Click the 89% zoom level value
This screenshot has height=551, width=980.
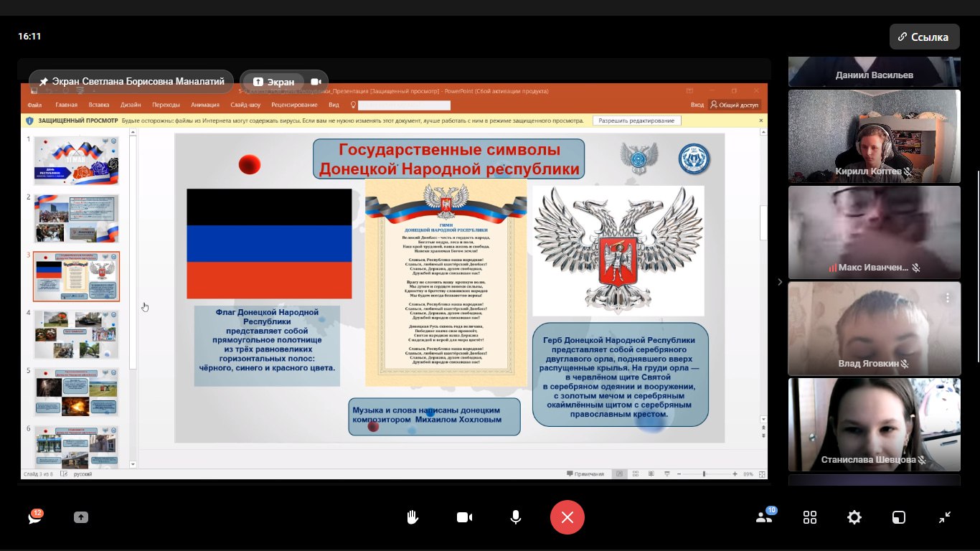pos(748,474)
